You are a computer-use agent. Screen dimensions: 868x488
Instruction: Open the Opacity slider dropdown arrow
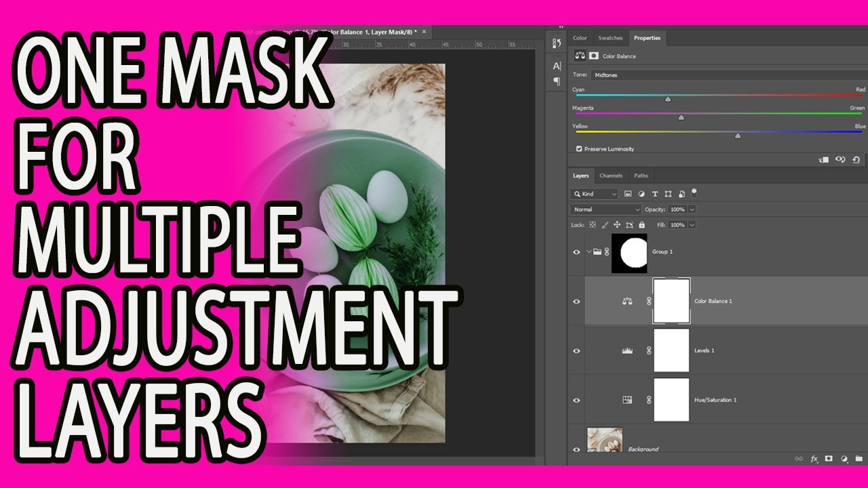692,209
